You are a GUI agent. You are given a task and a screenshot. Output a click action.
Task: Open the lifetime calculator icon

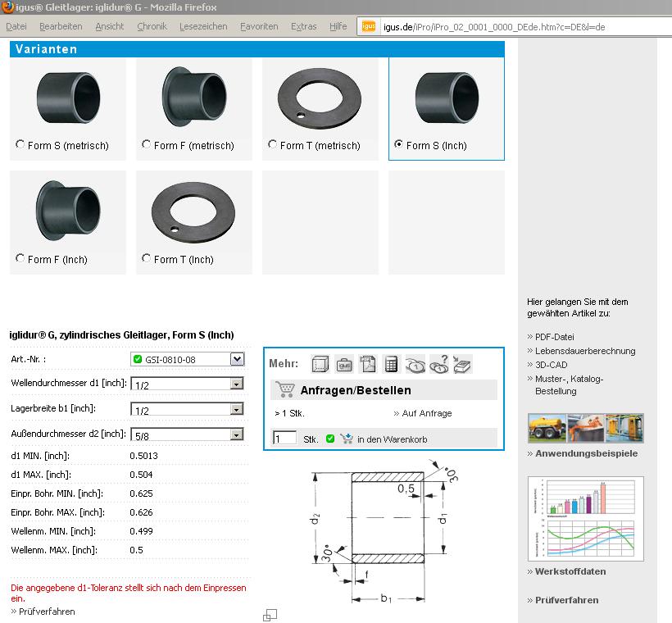tap(391, 364)
